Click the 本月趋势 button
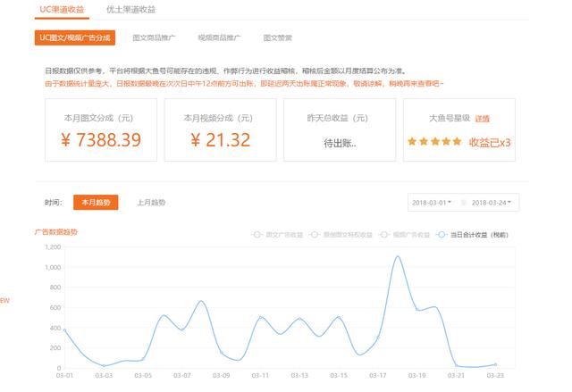 click(x=96, y=202)
